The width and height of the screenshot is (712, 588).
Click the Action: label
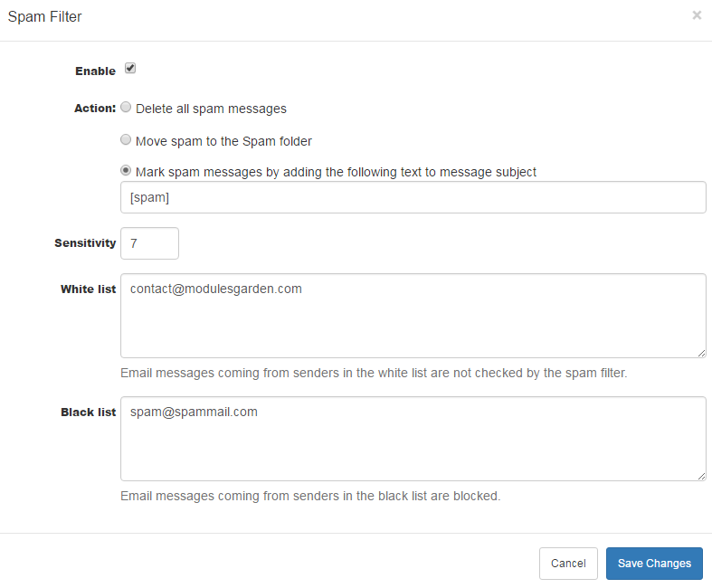point(95,109)
